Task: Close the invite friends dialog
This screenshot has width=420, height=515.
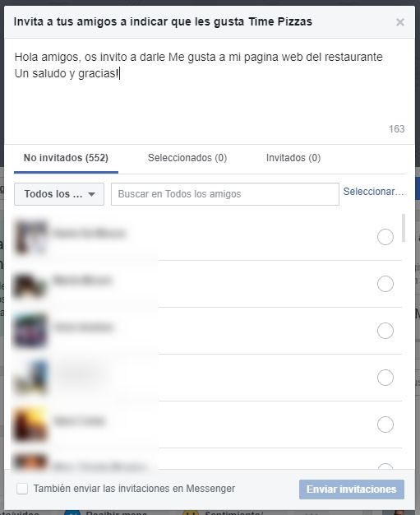Action: click(x=400, y=22)
